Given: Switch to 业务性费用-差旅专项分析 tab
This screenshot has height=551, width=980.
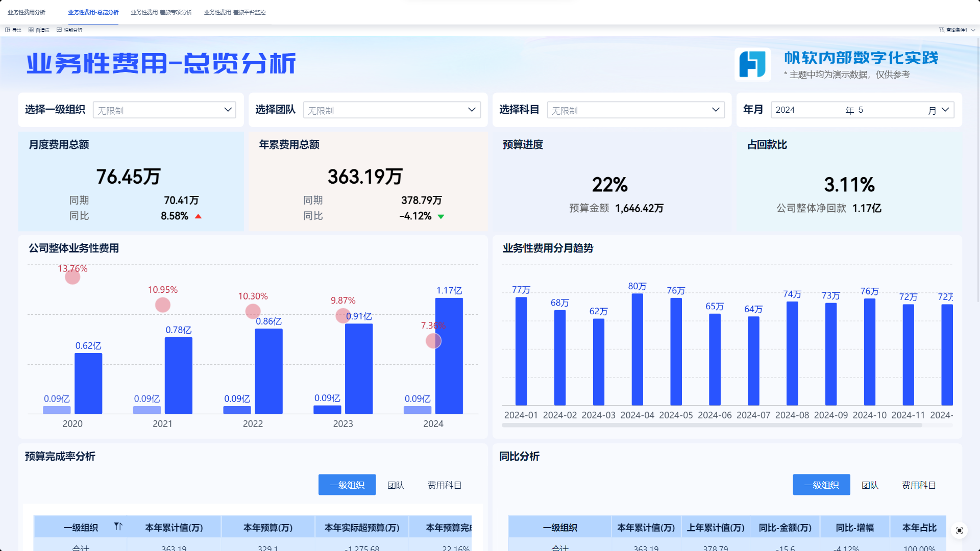Looking at the screenshot, I should point(161,12).
